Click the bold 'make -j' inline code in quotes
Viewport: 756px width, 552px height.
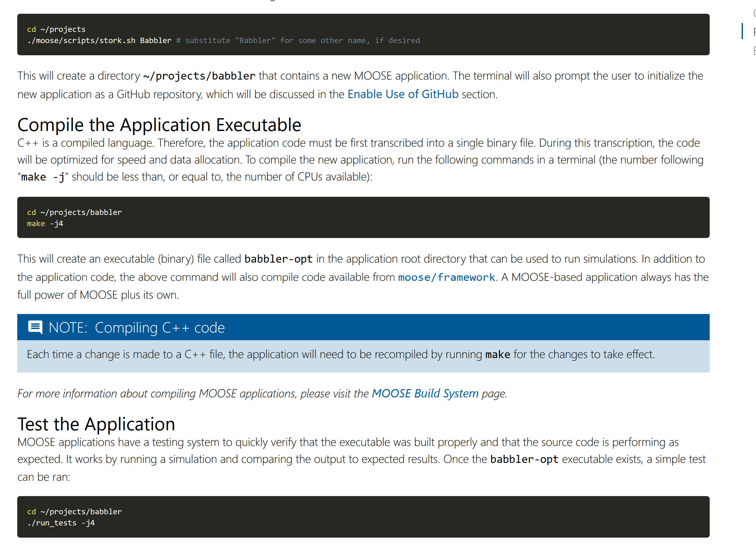click(43, 177)
